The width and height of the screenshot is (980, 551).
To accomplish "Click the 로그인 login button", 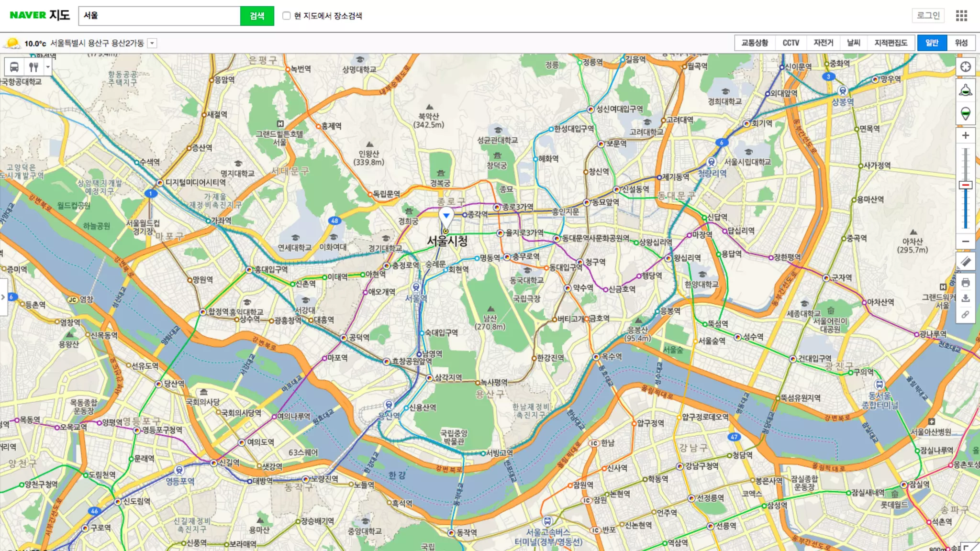I will coord(928,16).
